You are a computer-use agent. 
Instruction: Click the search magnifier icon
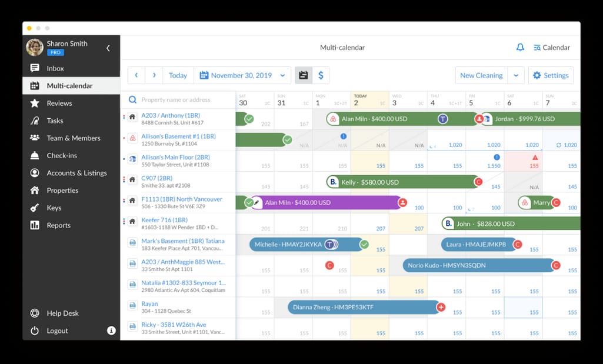pos(132,99)
